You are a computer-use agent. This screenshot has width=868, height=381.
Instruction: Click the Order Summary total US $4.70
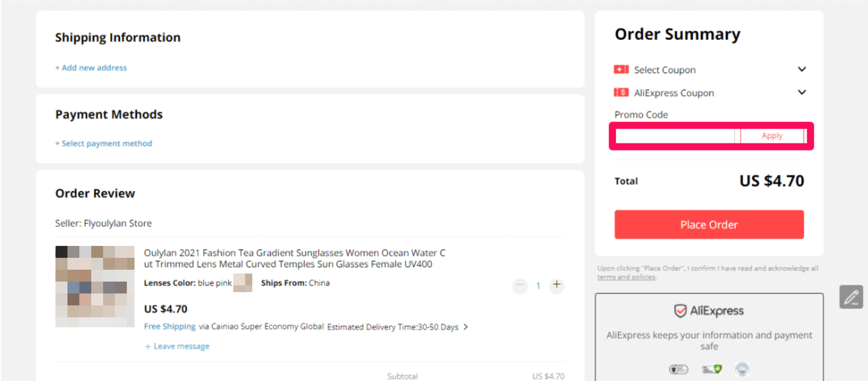[772, 181]
